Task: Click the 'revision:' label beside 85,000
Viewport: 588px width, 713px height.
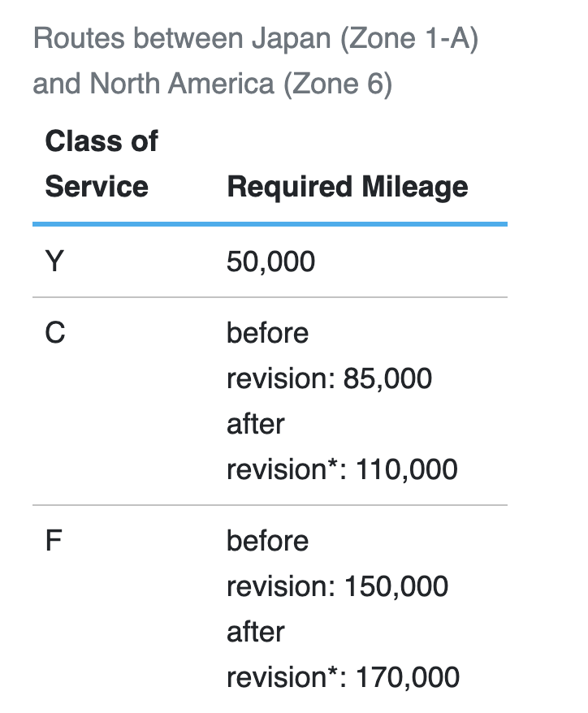Action: (x=281, y=378)
